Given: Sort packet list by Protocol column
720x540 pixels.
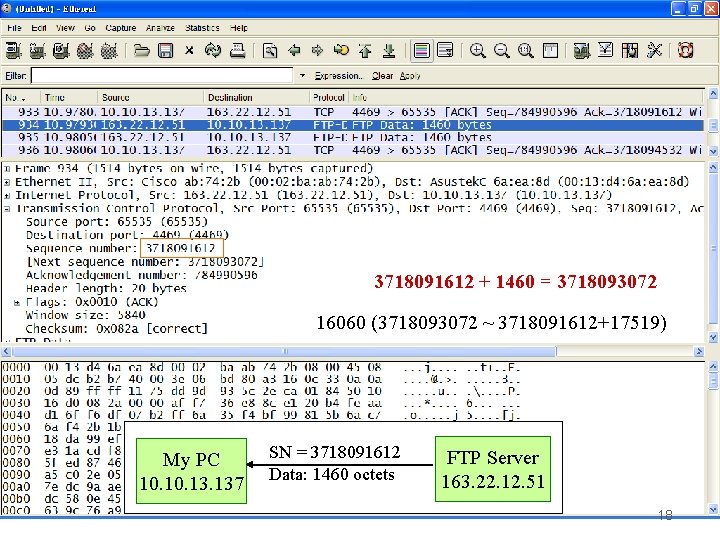Looking at the screenshot, I should [x=329, y=97].
